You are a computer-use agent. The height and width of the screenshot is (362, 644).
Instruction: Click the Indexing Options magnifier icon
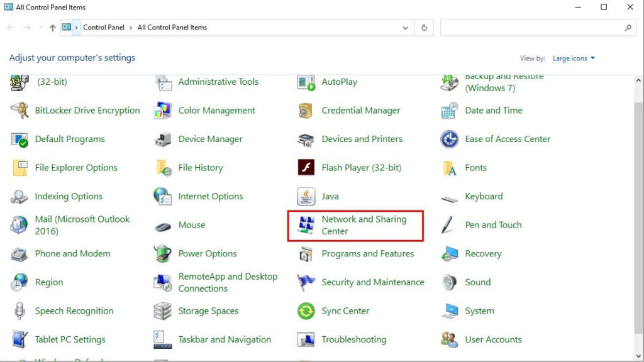pyautogui.click(x=19, y=196)
